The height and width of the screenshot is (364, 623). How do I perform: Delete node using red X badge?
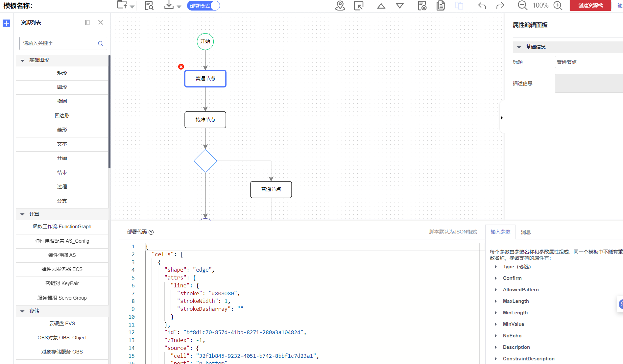tap(181, 67)
